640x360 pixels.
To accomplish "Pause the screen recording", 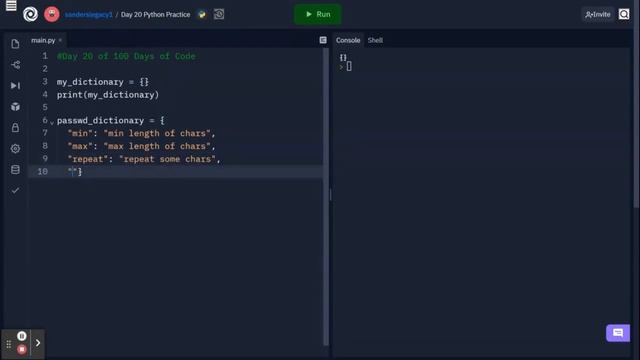I will (22, 336).
